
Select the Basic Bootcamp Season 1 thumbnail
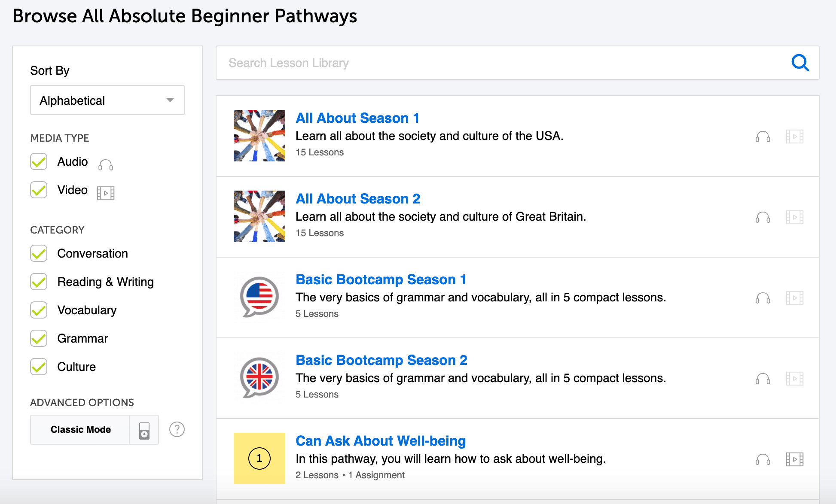[259, 297]
